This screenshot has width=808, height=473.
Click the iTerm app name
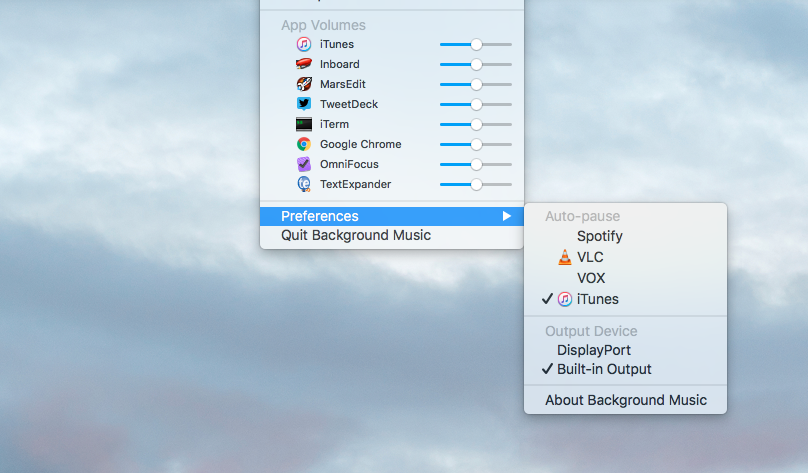click(334, 124)
